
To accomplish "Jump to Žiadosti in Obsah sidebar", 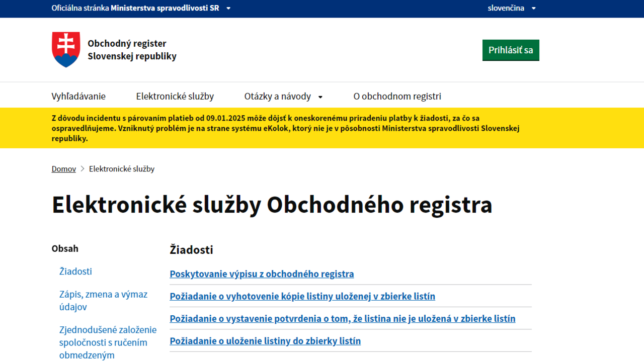I will pos(75,271).
